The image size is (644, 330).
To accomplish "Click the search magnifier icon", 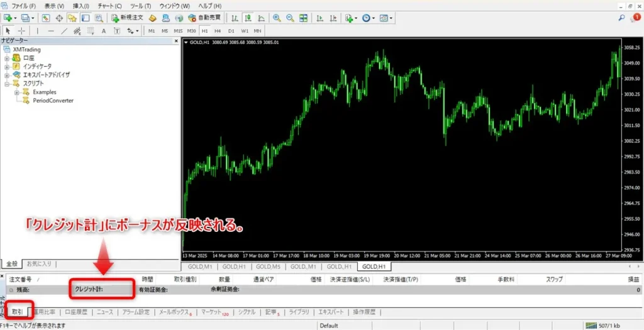I will tap(622, 18).
